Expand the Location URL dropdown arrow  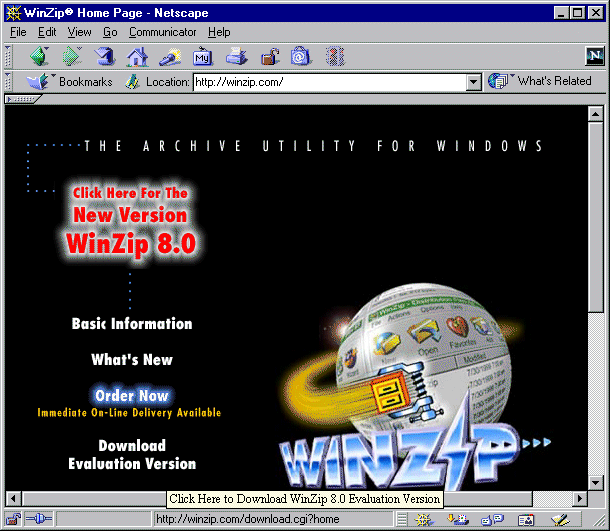coord(473,82)
